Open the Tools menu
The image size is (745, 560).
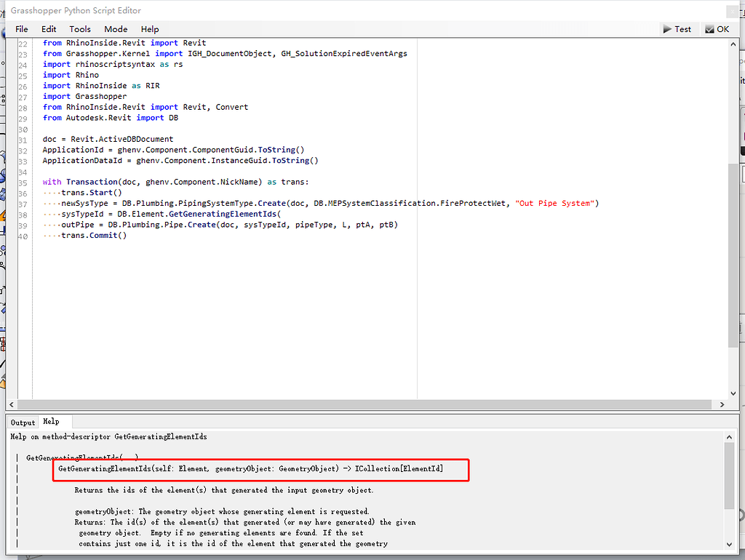click(x=79, y=29)
